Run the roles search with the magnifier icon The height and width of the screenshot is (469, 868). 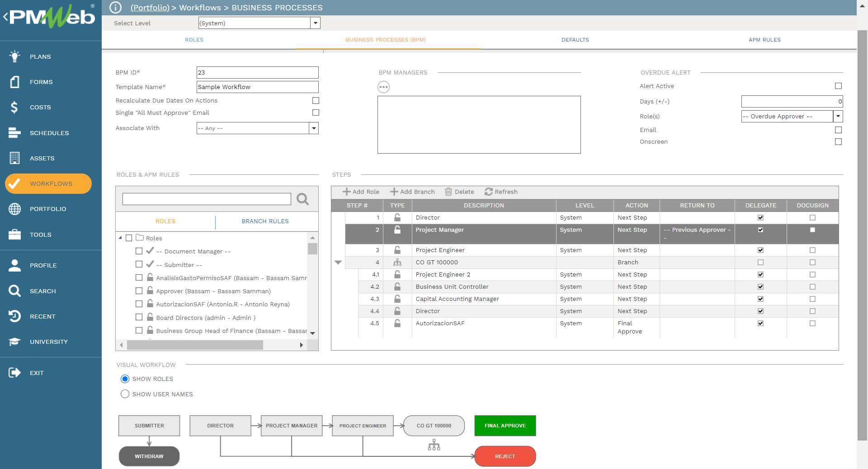[302, 199]
